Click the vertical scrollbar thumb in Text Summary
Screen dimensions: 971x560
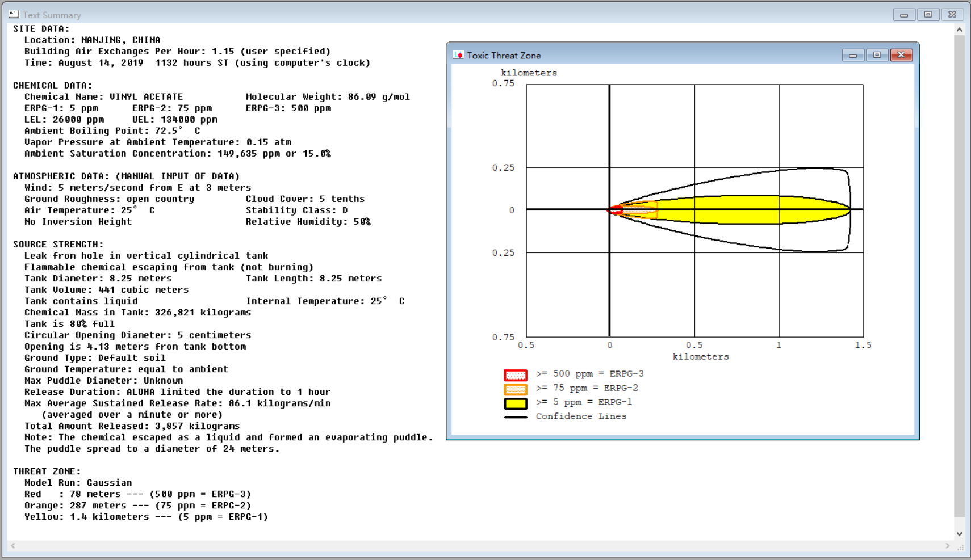pyautogui.click(x=959, y=276)
